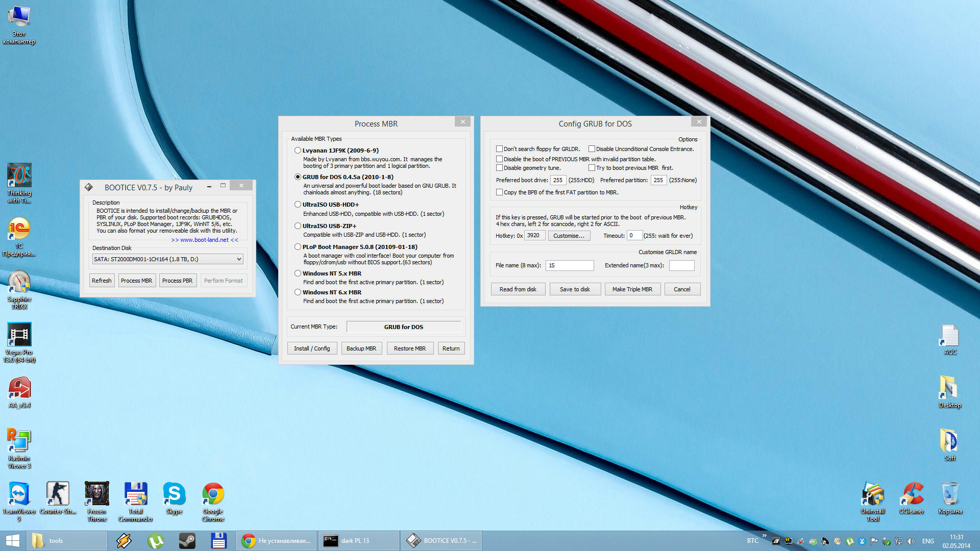This screenshot has height=551, width=980.
Task: Open the Корзина recycle bin
Action: point(950,498)
